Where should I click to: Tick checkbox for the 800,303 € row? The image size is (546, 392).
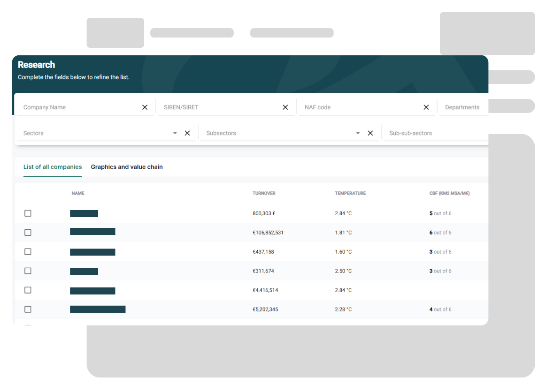(x=28, y=213)
